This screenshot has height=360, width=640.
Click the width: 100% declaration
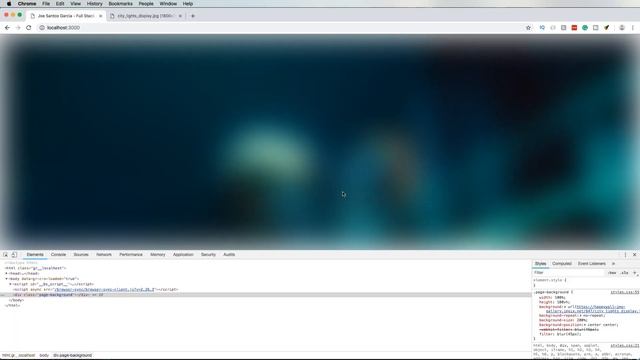coord(552,298)
